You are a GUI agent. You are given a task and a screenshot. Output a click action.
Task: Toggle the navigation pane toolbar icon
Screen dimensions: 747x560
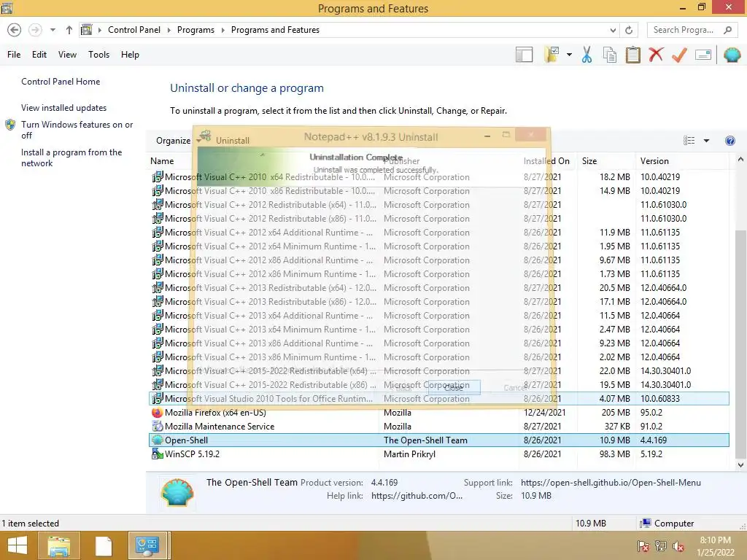[524, 55]
